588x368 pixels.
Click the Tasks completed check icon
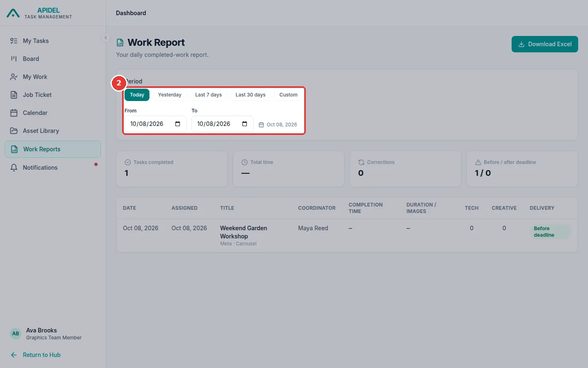tap(128, 162)
